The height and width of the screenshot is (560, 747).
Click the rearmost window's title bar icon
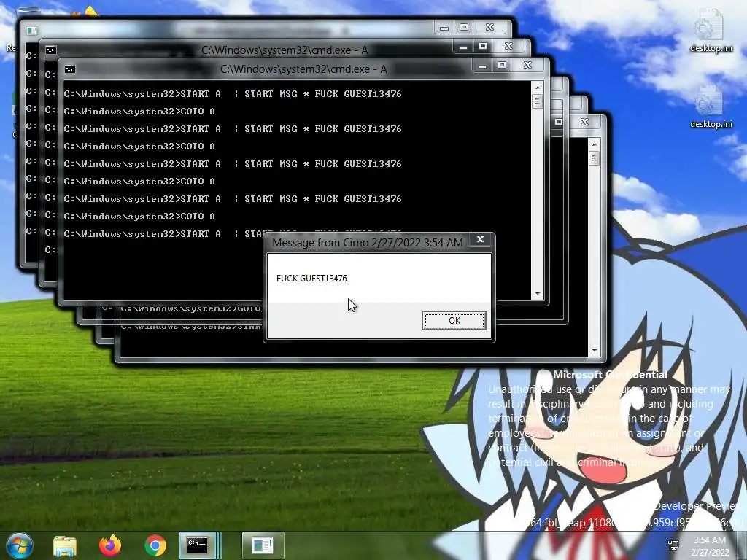(x=32, y=31)
